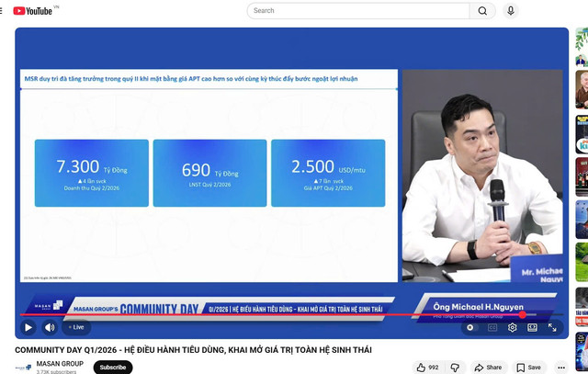588x374 pixels.
Task: Dislike the video with thumbs down
Action: 456,368
